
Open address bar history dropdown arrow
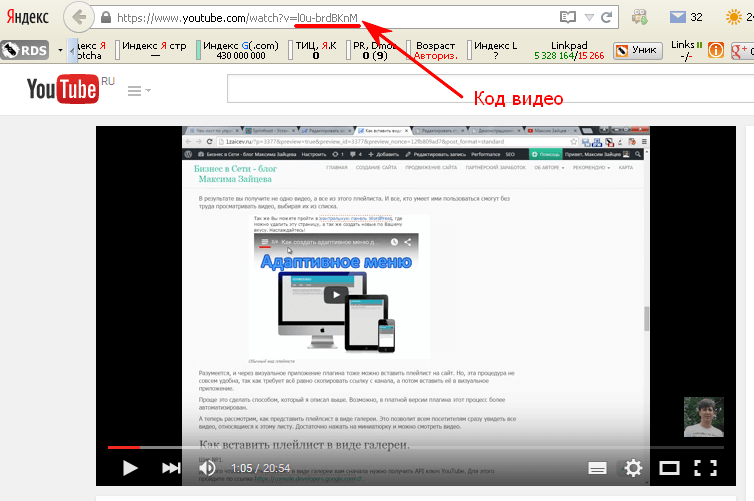[x=589, y=18]
